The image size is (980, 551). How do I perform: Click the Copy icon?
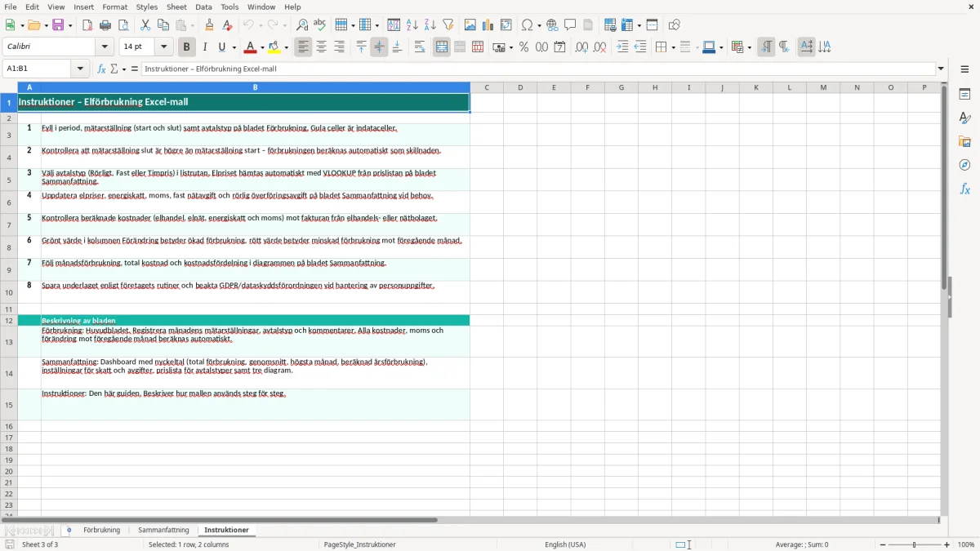163,25
